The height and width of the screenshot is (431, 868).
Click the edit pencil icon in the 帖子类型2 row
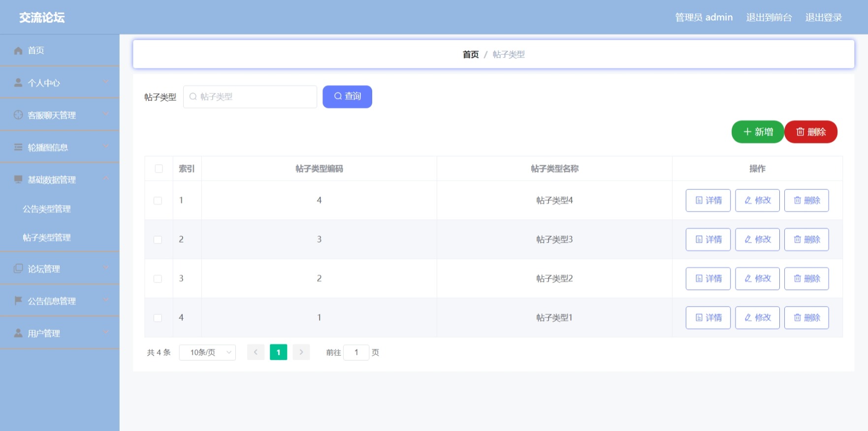click(x=748, y=278)
